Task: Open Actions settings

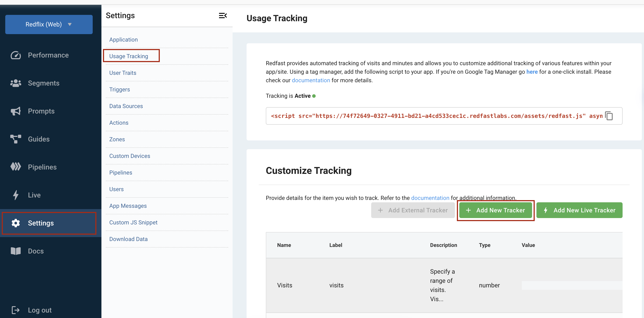Action: coord(119,123)
